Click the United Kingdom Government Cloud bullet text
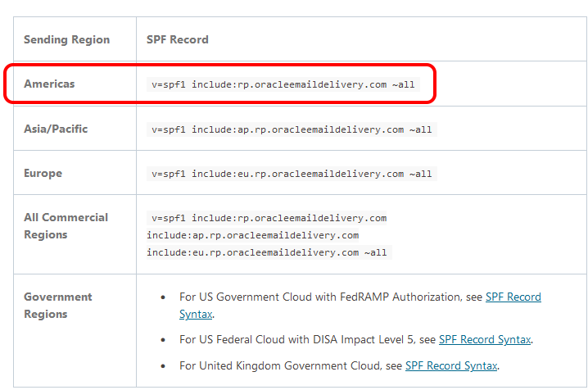This screenshot has height=390, width=588. click(x=291, y=365)
